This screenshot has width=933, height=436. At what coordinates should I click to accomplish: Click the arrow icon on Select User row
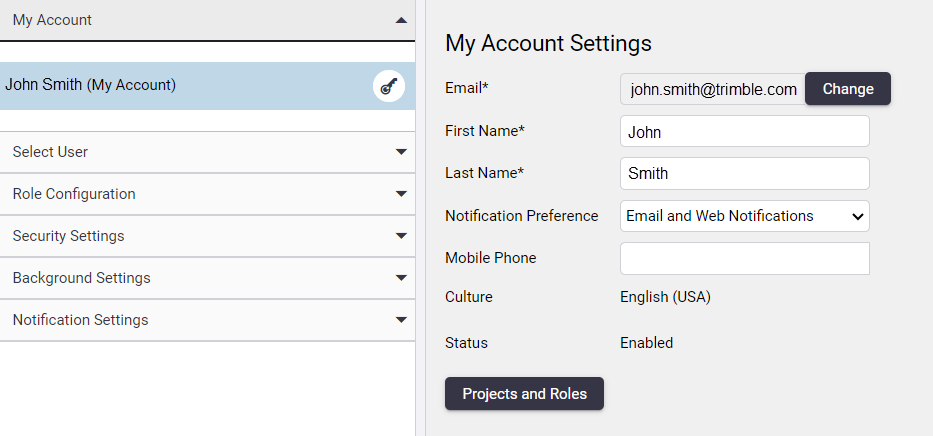pyautogui.click(x=401, y=152)
